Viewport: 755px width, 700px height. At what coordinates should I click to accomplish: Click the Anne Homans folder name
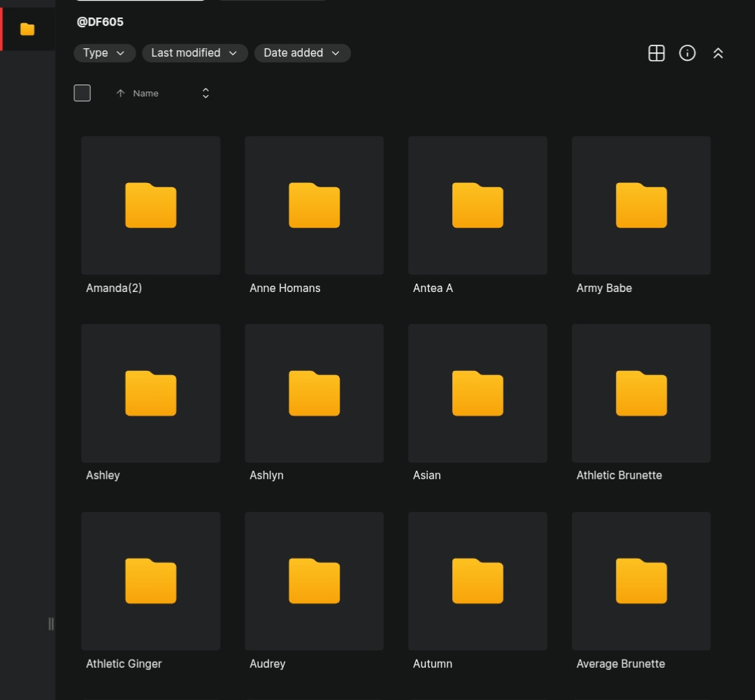pyautogui.click(x=285, y=289)
